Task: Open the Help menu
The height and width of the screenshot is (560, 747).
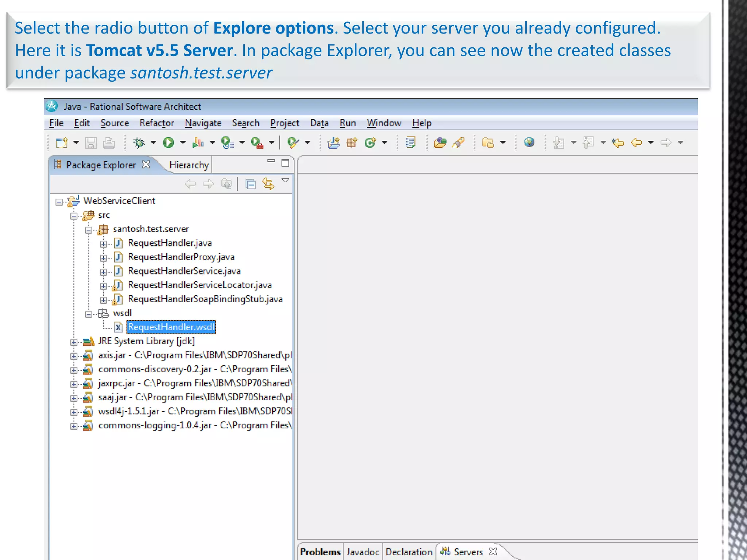Action: (422, 123)
